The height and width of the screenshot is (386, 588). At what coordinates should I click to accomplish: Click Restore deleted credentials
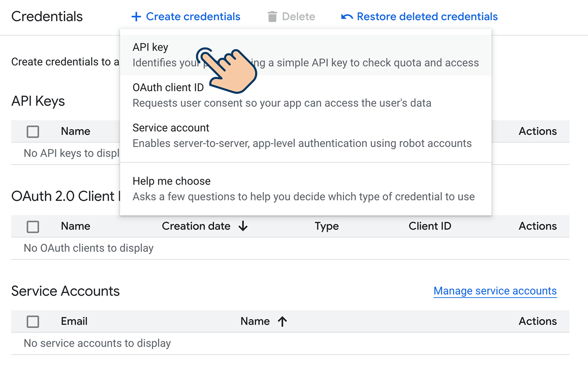[x=427, y=17]
